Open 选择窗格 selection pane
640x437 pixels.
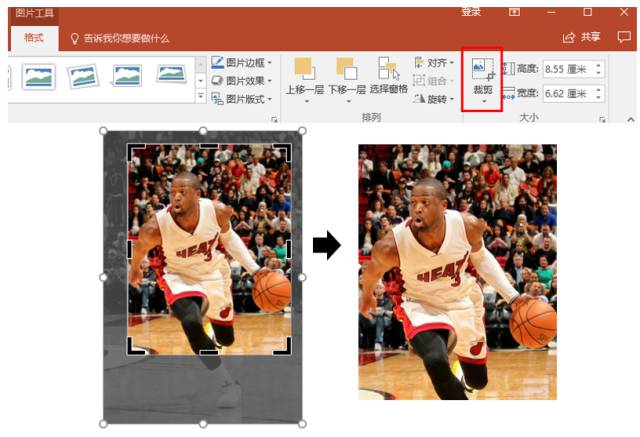point(389,76)
